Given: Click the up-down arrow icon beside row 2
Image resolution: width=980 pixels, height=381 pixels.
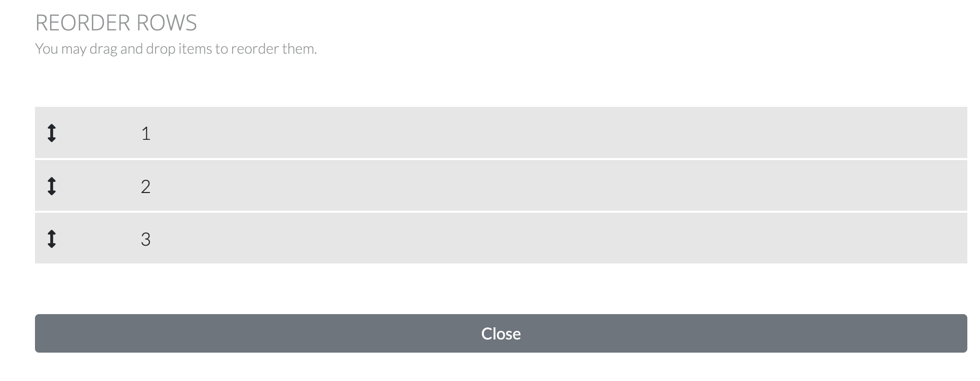Looking at the screenshot, I should (x=51, y=186).
